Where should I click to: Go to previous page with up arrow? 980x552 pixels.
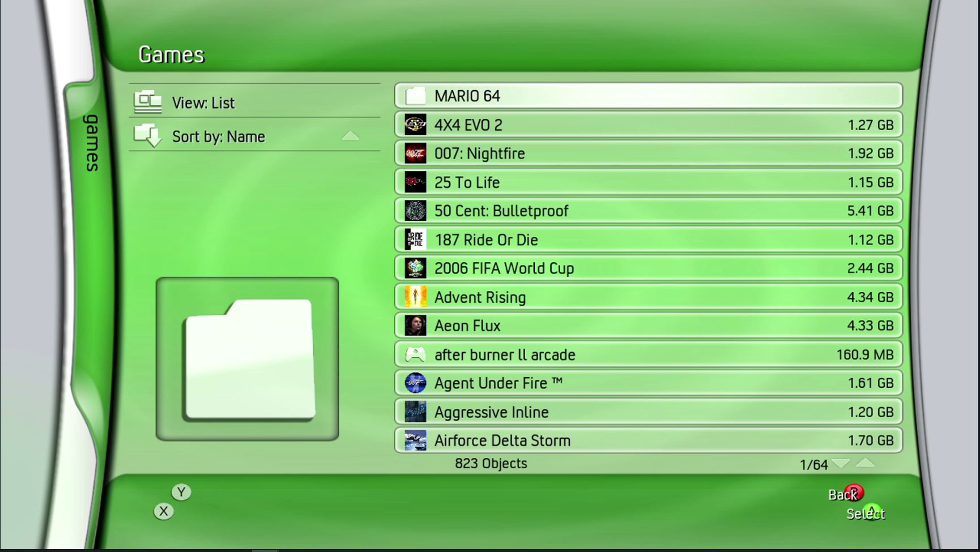[x=865, y=463]
